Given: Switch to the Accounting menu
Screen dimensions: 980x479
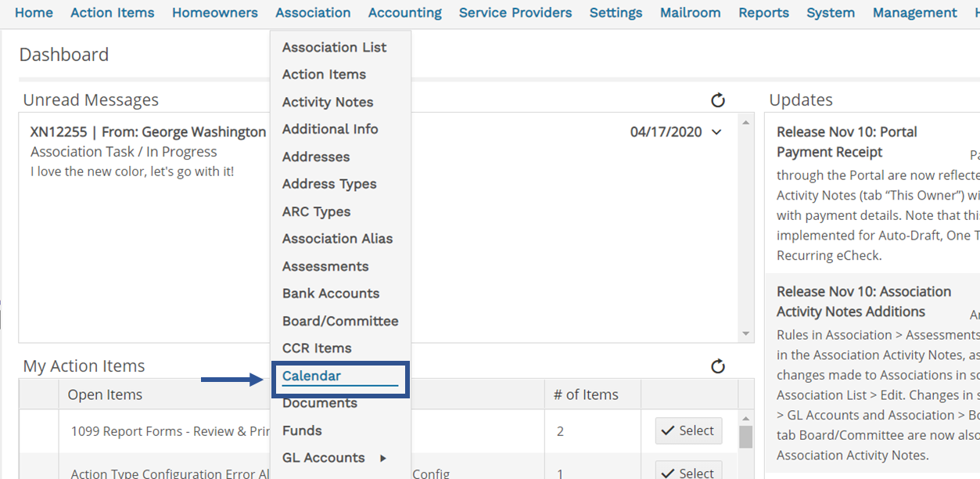Looking at the screenshot, I should click(404, 12).
